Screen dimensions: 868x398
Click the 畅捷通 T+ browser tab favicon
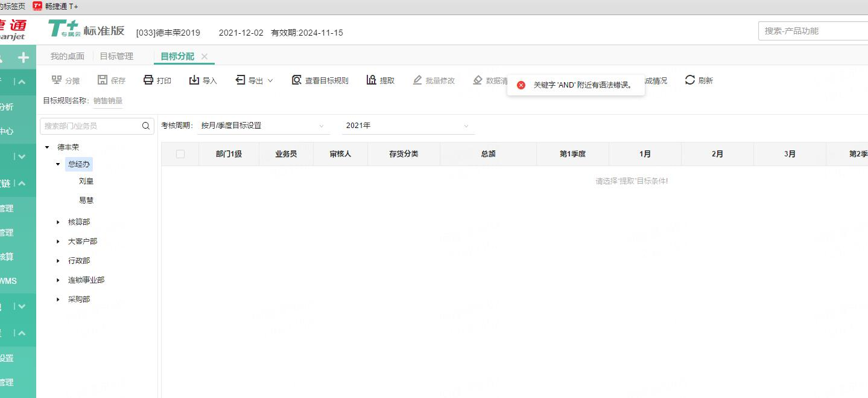tap(37, 6)
